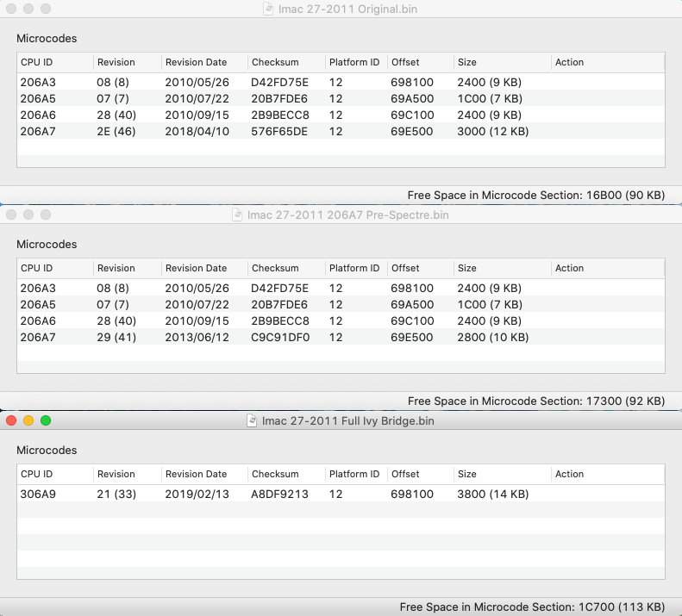Viewport: 682px width, 616px height.
Task: Select 206A5 row in Pre-Spectre.bin window
Action: [x=341, y=305]
